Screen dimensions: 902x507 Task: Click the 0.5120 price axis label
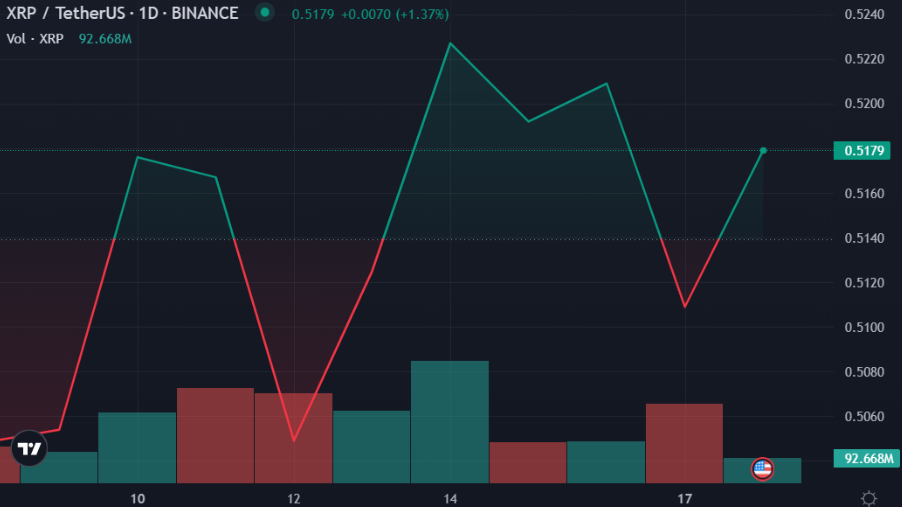[x=864, y=283]
